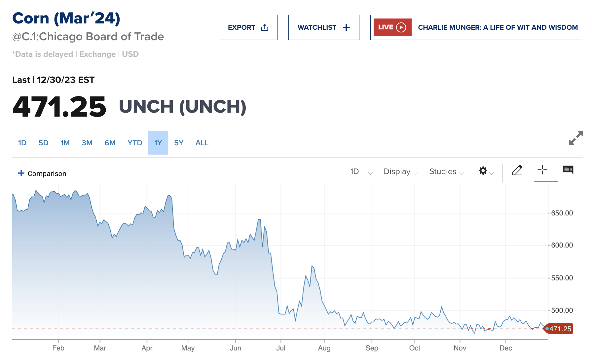Click the plus icon on the Watchlist button
The image size is (592, 364).
[x=346, y=27]
